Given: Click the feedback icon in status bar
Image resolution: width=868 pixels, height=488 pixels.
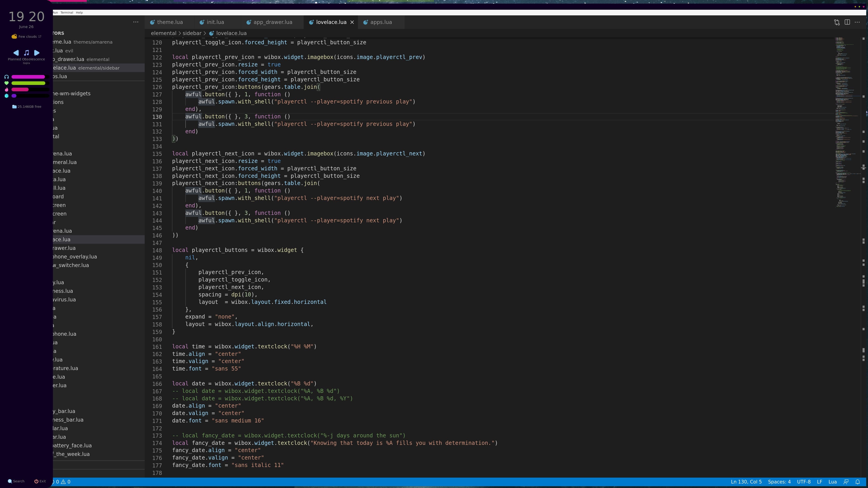Looking at the screenshot, I should click(846, 482).
